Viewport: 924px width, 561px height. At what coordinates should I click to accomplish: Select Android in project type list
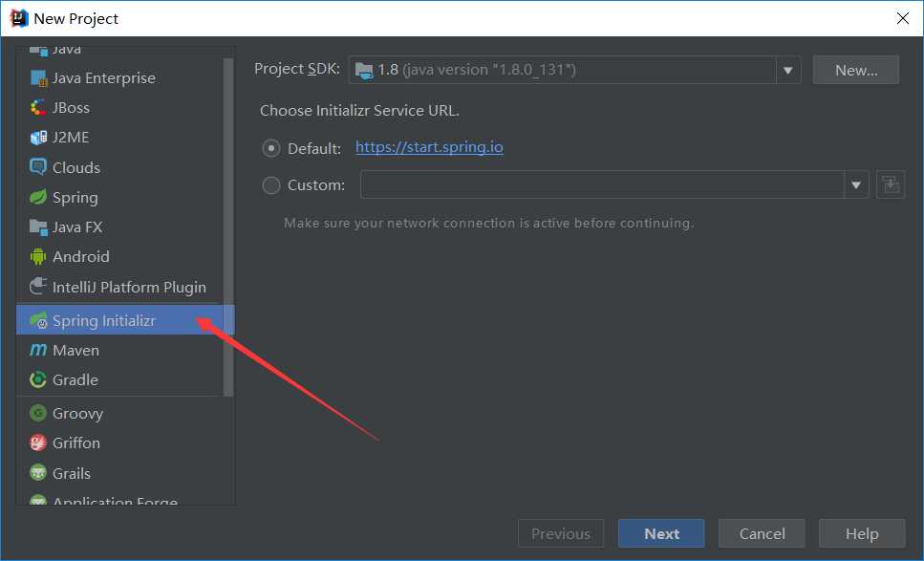(120, 256)
